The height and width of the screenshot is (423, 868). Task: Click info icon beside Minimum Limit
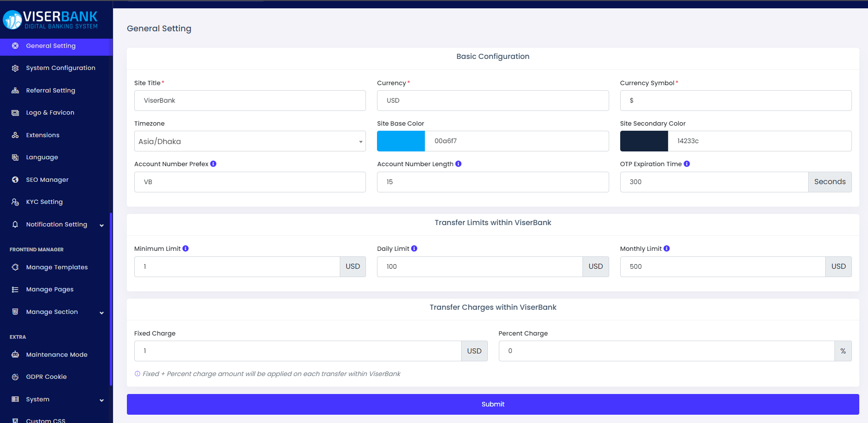186,249
